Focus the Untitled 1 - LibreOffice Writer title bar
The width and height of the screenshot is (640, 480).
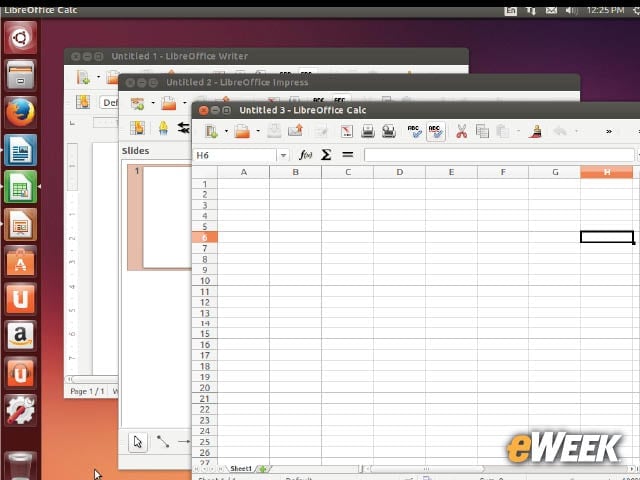tap(266, 56)
